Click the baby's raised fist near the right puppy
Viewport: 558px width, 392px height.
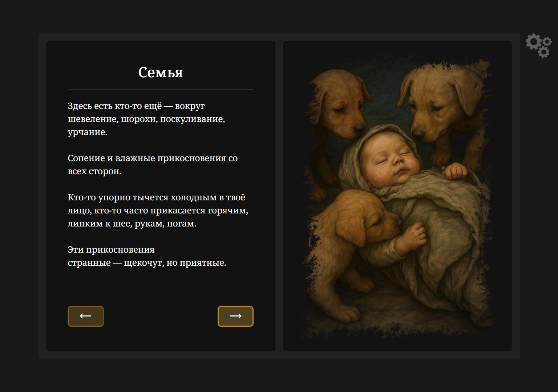[x=456, y=171]
